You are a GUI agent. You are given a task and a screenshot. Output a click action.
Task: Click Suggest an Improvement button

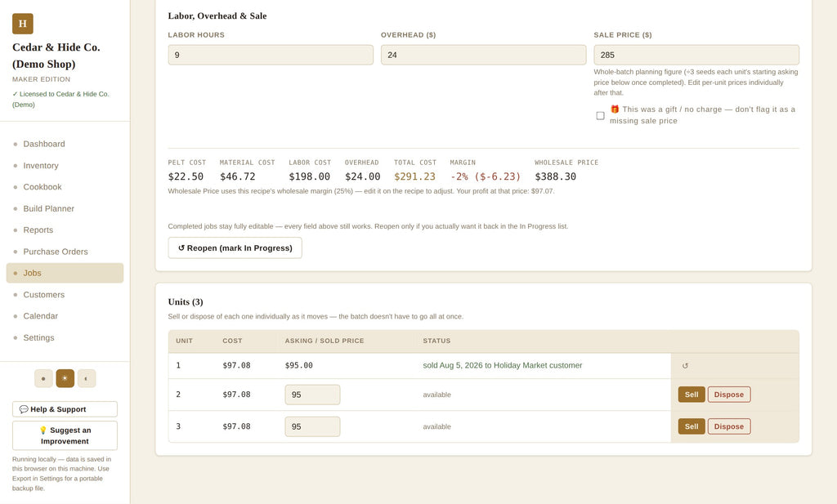[65, 435]
